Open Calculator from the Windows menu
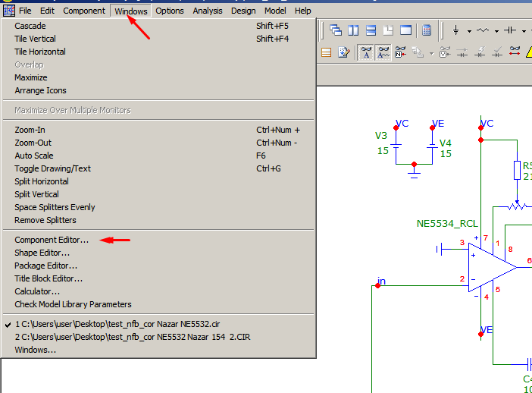The image size is (532, 393). tap(158, 291)
